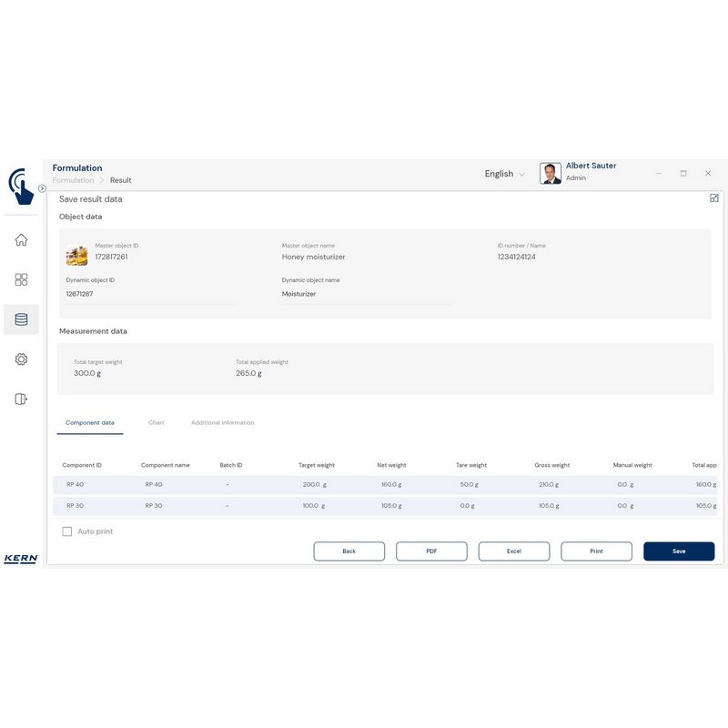Click RP 30 tare weight 0.0 g
The height and width of the screenshot is (728, 728).
coord(467,506)
